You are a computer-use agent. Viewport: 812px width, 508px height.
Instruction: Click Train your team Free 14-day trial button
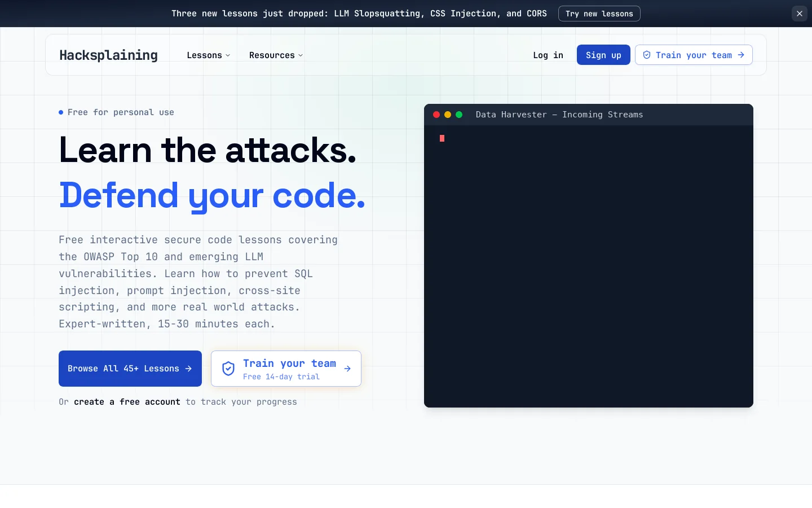tap(286, 369)
